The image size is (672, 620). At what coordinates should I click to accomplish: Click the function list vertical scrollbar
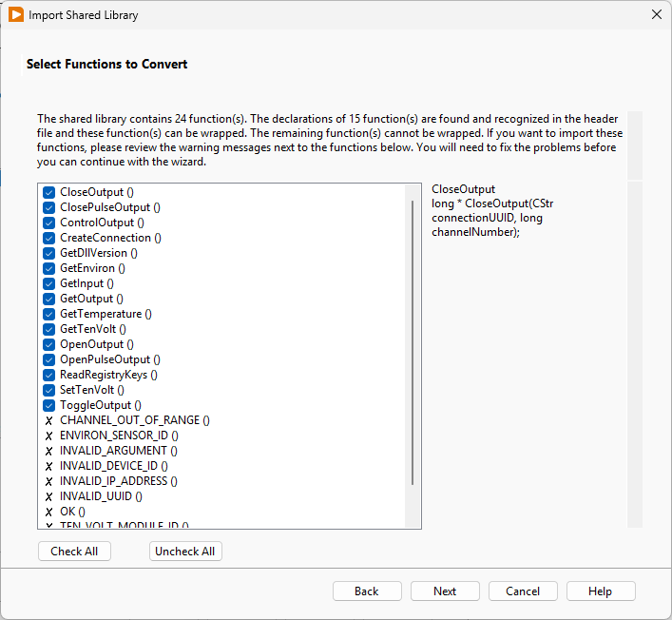tap(413, 342)
